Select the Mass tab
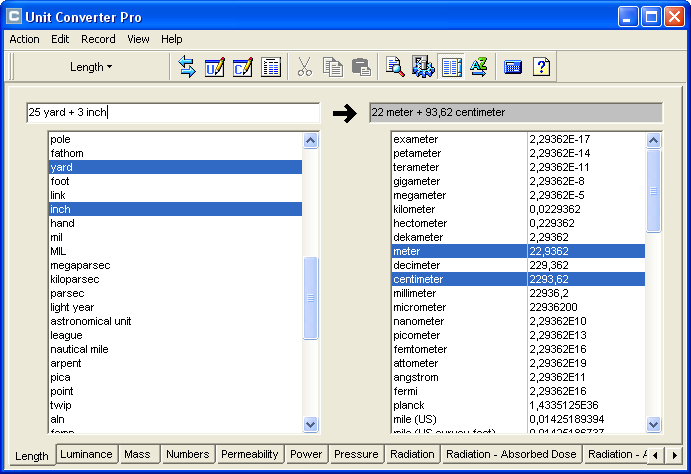This screenshot has width=691, height=474. 137,454
